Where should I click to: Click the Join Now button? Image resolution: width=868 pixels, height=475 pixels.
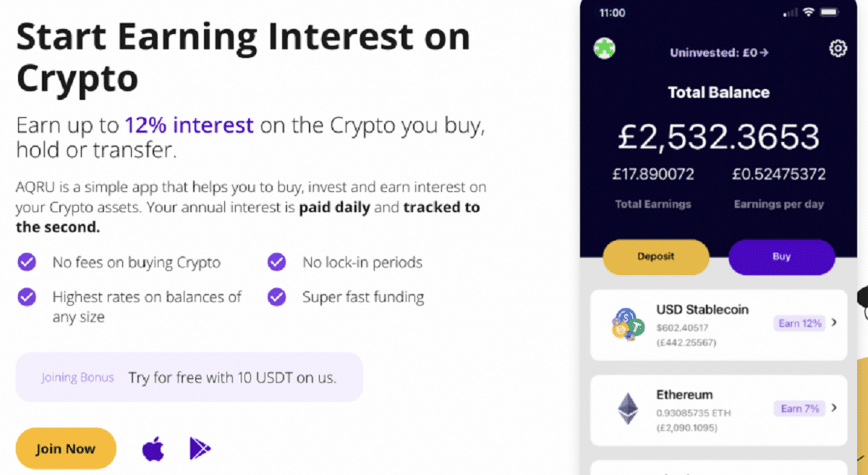66,449
